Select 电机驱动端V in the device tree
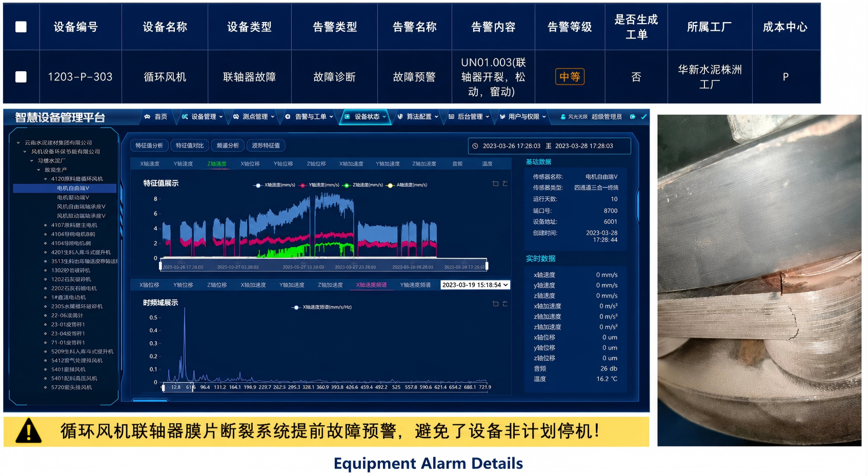 click(x=73, y=198)
